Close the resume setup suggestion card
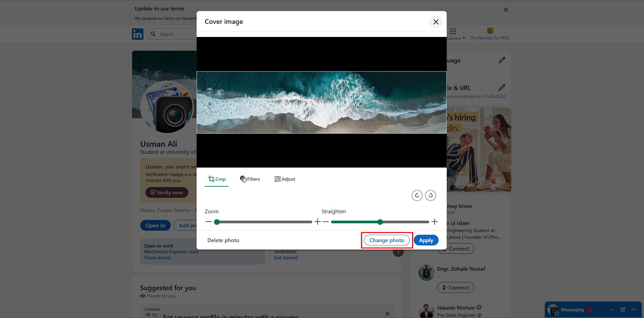Image resolution: width=644 pixels, height=318 pixels. coord(388,314)
